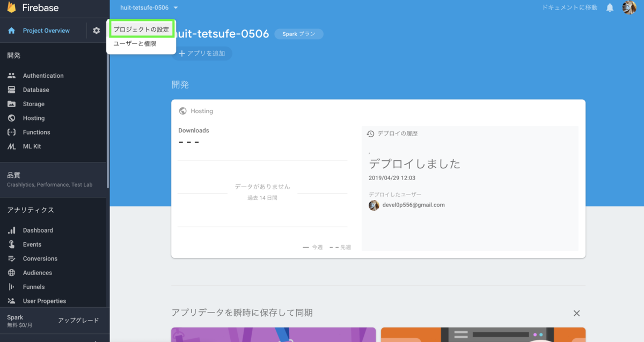Click the 今週 legend entry
Viewport: 644px width, 342px height.
[x=313, y=247]
